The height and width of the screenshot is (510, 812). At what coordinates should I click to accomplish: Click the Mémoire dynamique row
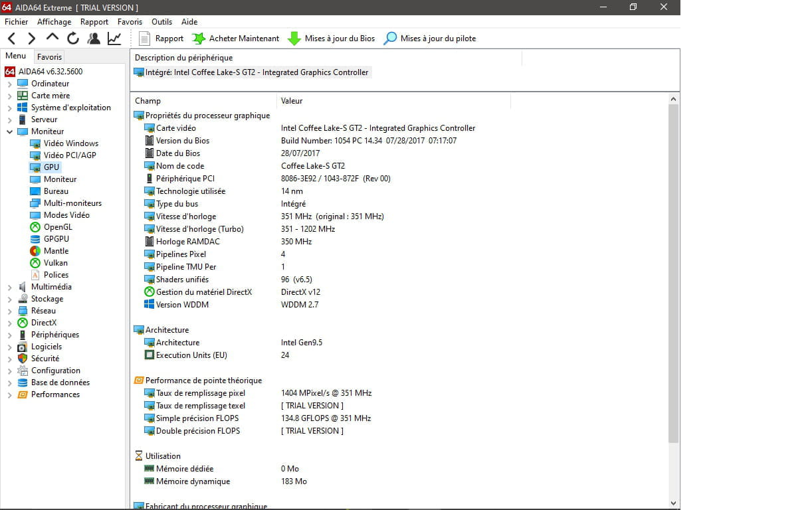tap(226, 481)
